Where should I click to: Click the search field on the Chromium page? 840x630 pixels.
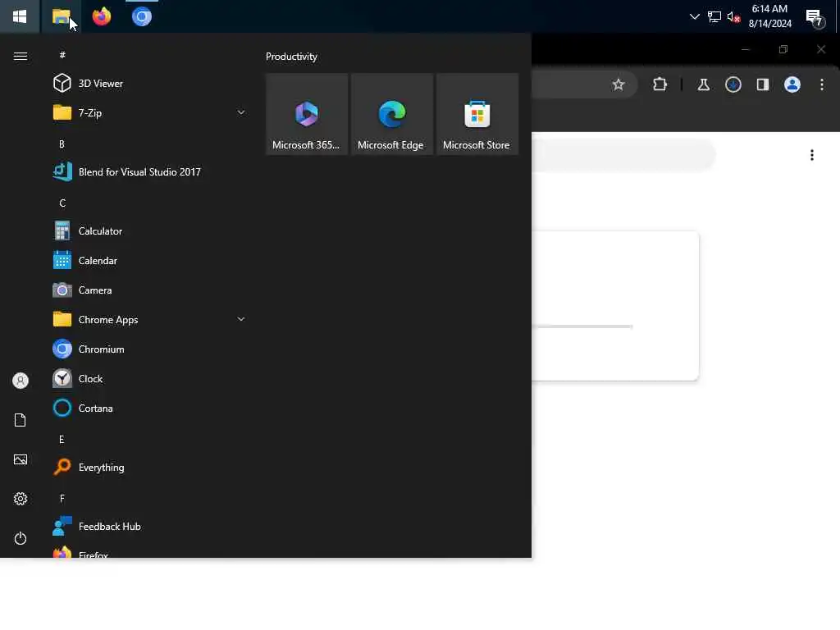tap(623, 155)
